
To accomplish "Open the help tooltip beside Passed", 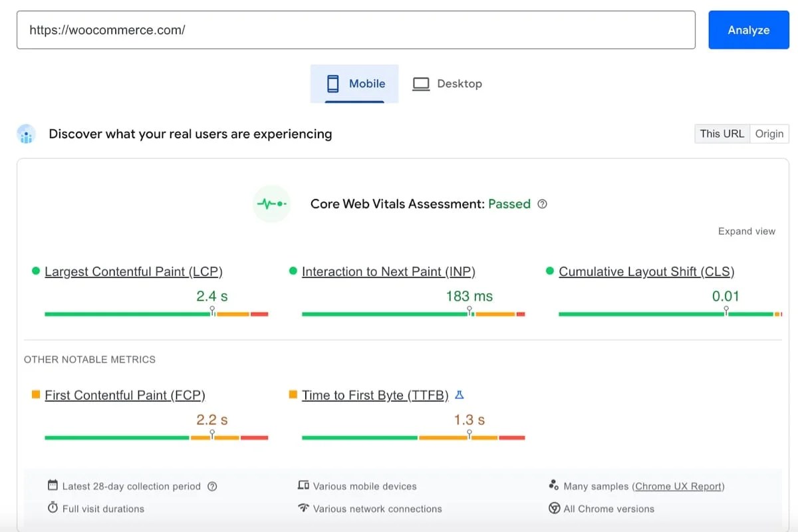I will click(542, 204).
